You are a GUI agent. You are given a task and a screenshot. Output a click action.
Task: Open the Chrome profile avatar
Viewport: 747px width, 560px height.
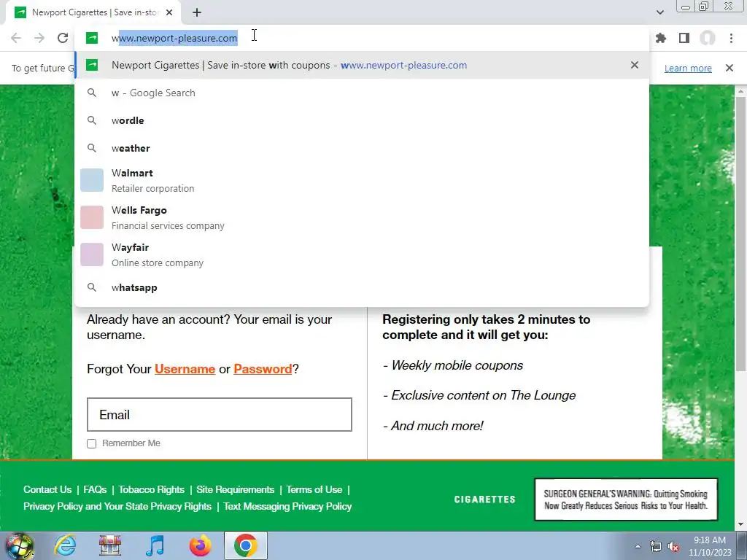click(708, 38)
